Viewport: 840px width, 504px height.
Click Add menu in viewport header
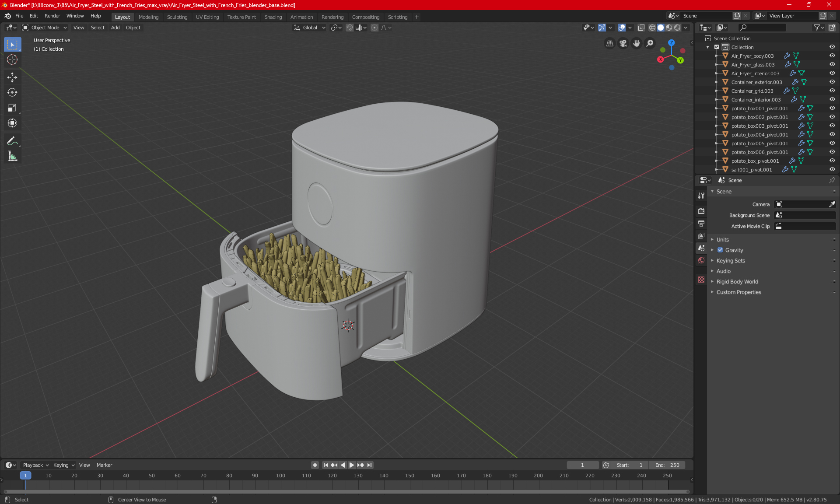(115, 28)
